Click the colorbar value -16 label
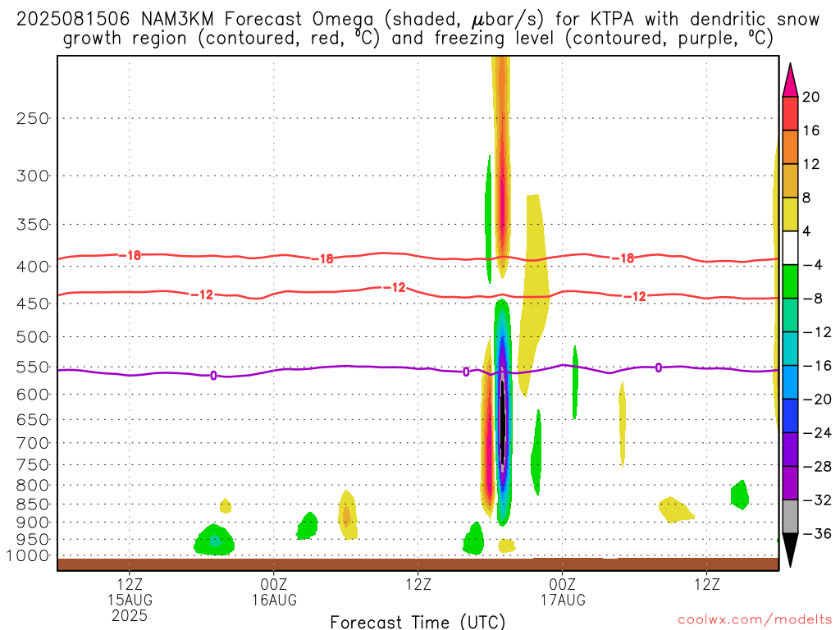The image size is (840, 630). tap(818, 366)
